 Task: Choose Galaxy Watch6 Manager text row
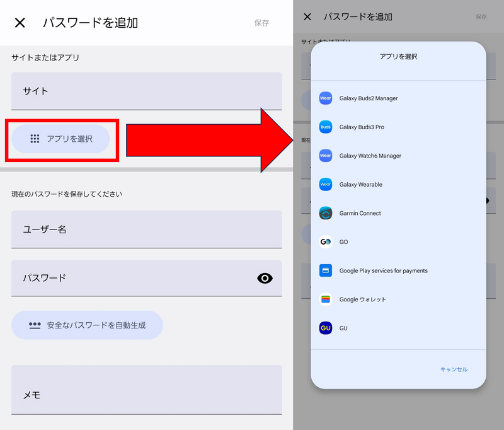[x=370, y=156]
